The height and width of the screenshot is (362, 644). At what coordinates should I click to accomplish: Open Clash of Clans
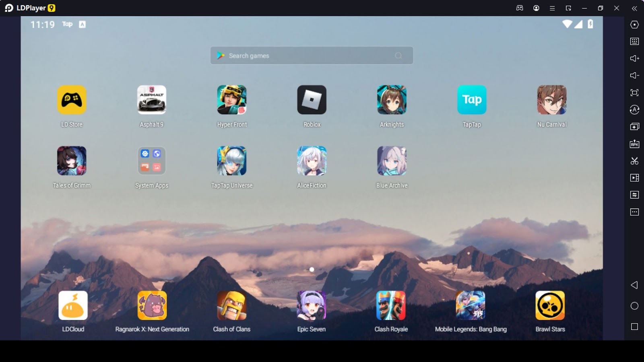point(232,305)
